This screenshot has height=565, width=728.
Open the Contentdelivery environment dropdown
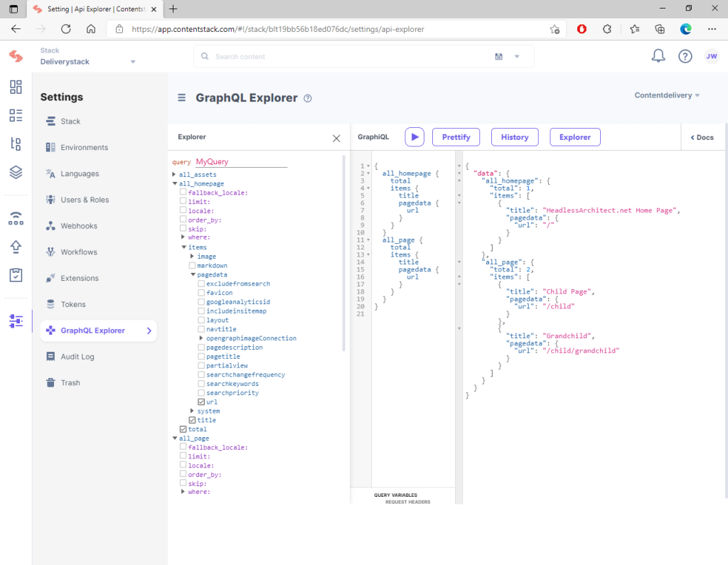(666, 95)
